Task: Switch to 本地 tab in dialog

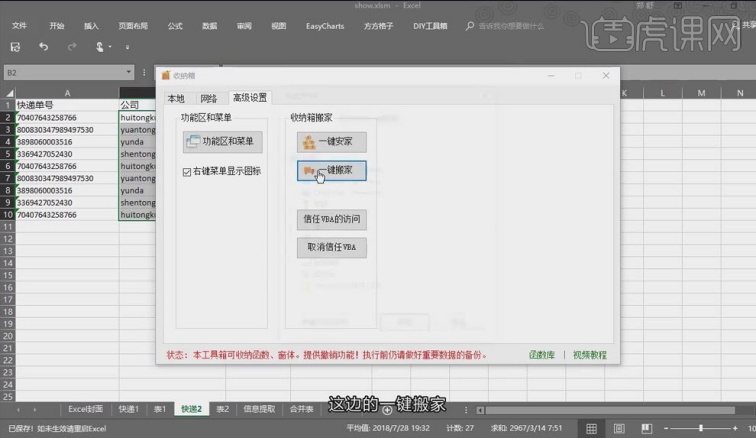Action: tap(176, 98)
